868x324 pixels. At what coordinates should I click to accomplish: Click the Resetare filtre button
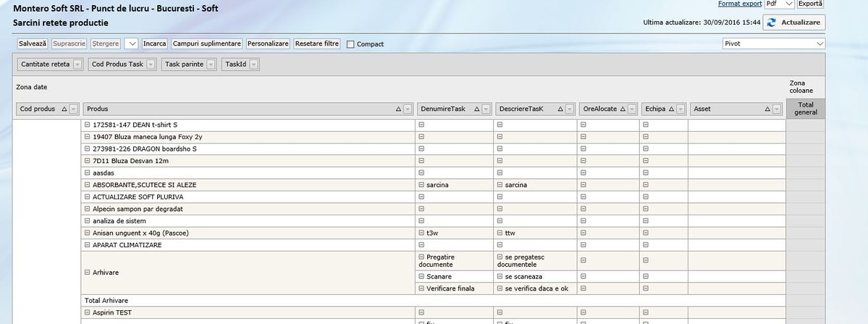tap(317, 43)
